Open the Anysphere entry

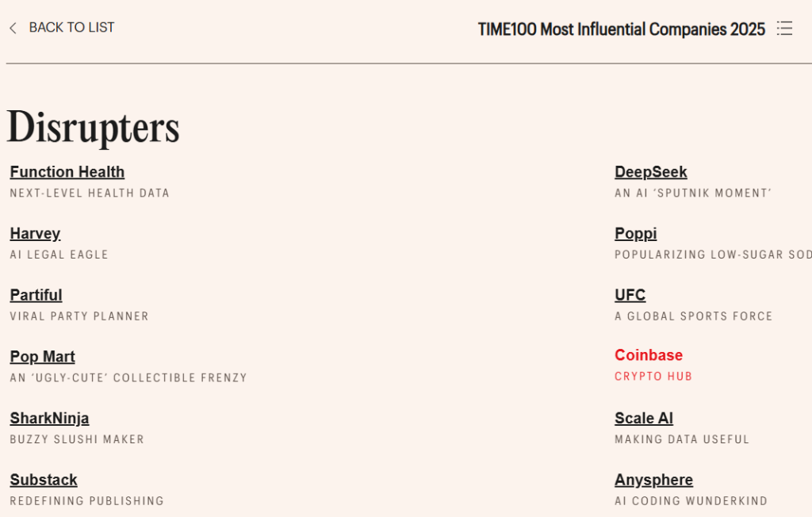click(x=653, y=480)
